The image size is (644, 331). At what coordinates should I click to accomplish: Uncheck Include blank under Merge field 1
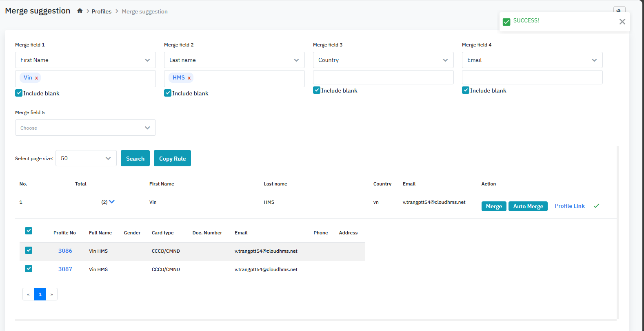coord(19,93)
